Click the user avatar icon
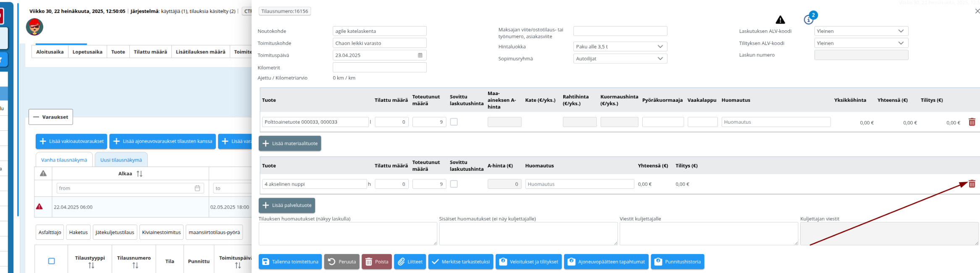The height and width of the screenshot is (273, 980). pyautogui.click(x=34, y=27)
